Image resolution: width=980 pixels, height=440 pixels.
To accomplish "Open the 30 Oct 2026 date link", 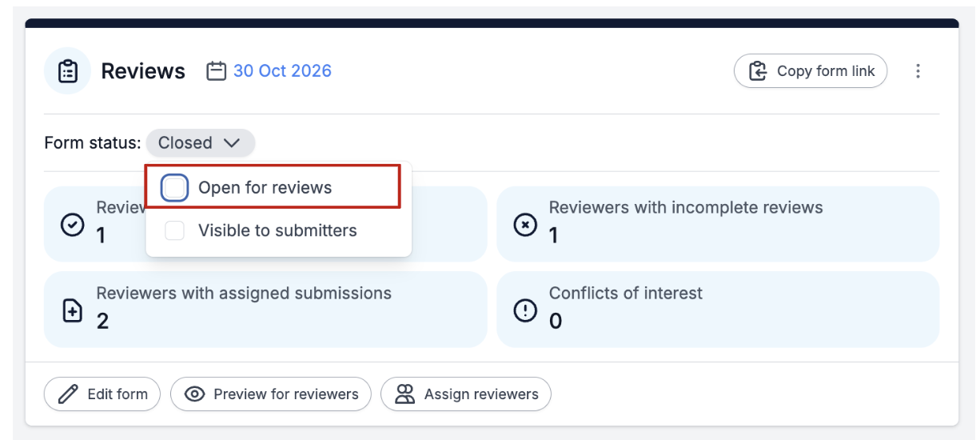I will 282,71.
